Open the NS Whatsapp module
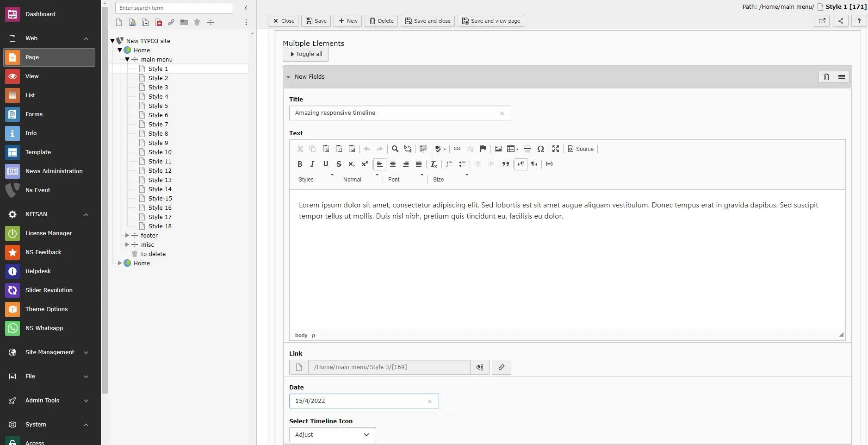 point(50,328)
